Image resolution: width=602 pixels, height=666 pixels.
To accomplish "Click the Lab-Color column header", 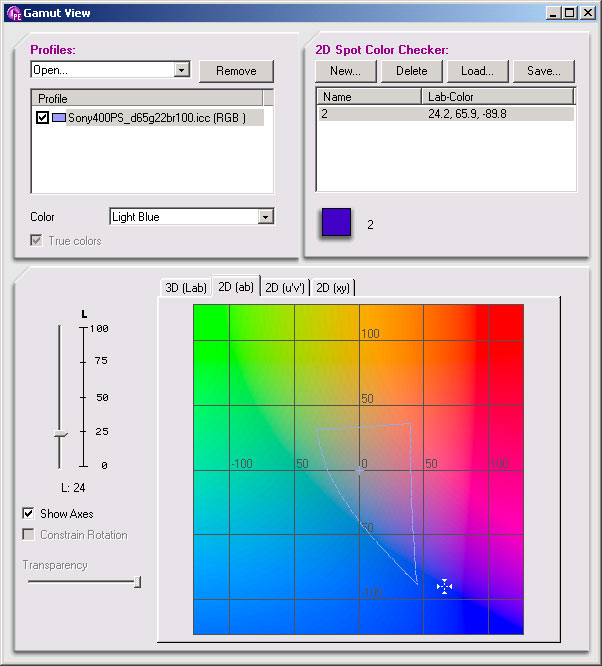I will [498, 96].
